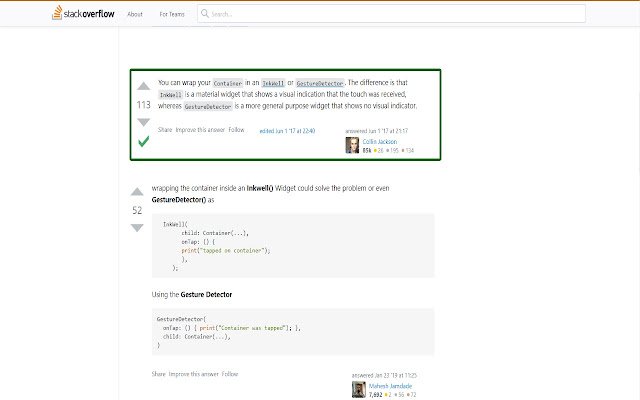The image size is (640, 400).
Task: Follow the accepted answer
Action: [236, 129]
